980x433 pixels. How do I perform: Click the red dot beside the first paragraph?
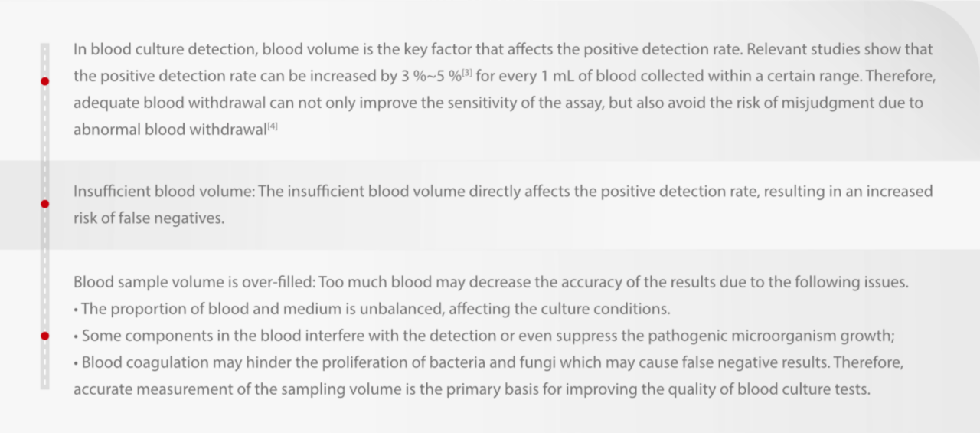click(45, 81)
